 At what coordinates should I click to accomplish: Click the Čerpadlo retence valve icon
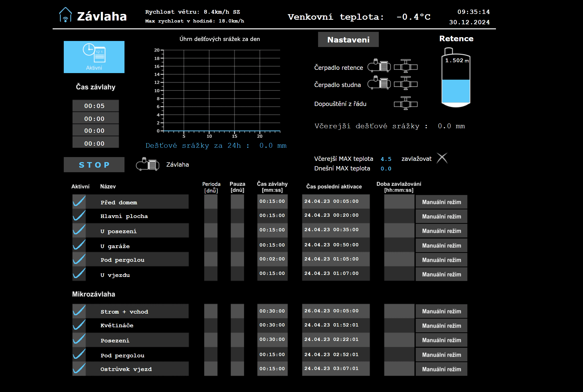(x=406, y=66)
